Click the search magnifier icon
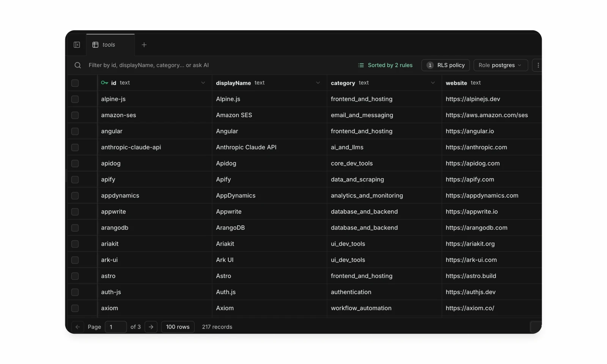 78,65
